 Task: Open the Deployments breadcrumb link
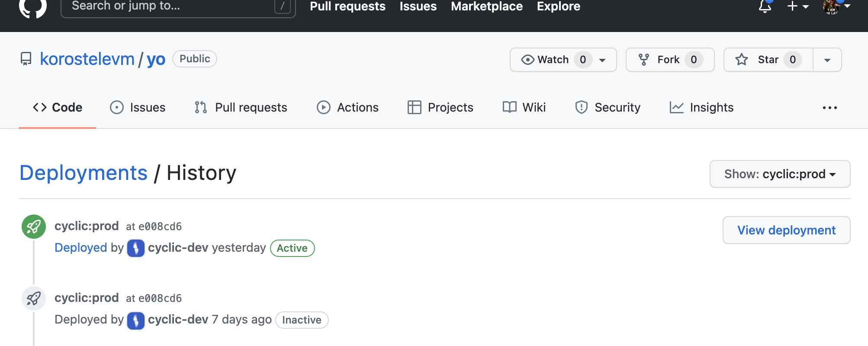pyautogui.click(x=84, y=173)
